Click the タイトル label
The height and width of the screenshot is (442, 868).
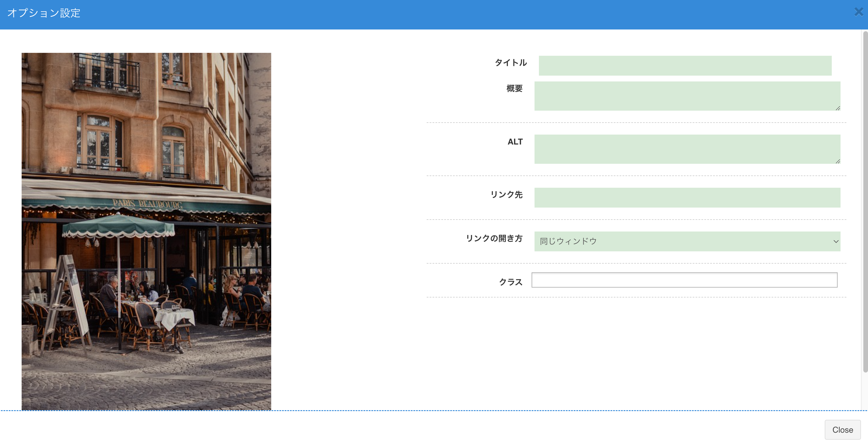pos(511,62)
